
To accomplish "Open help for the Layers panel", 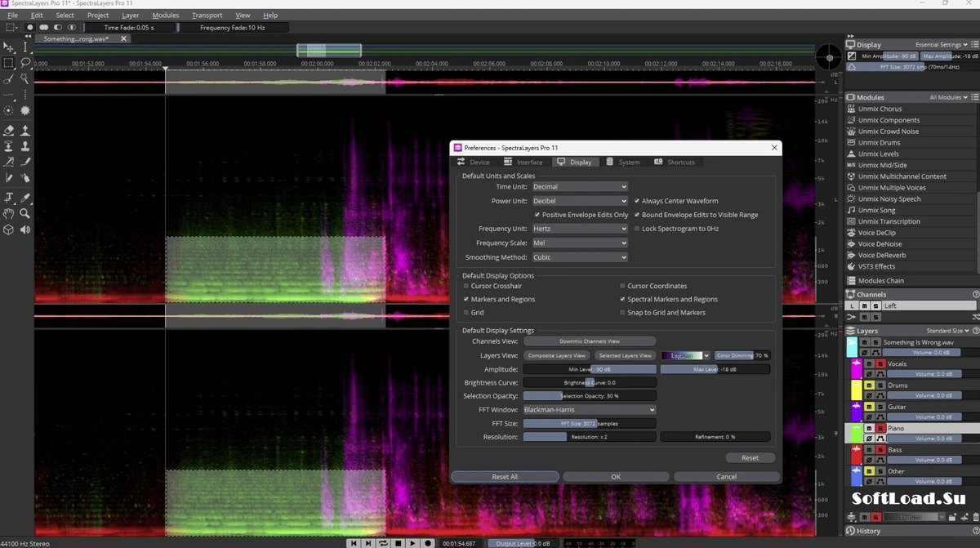I will point(976,331).
